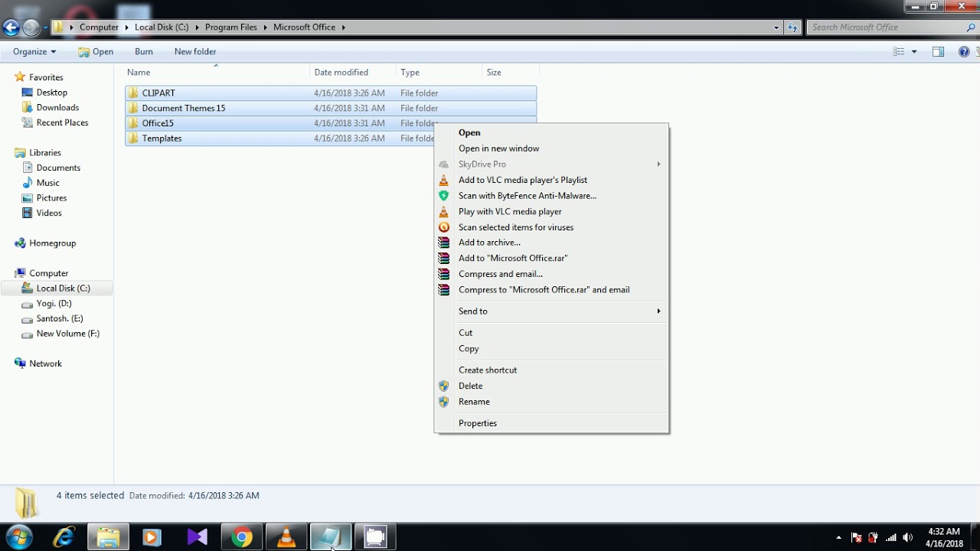Show hidden tray icons arrow
The image size is (980, 551).
pyautogui.click(x=838, y=537)
